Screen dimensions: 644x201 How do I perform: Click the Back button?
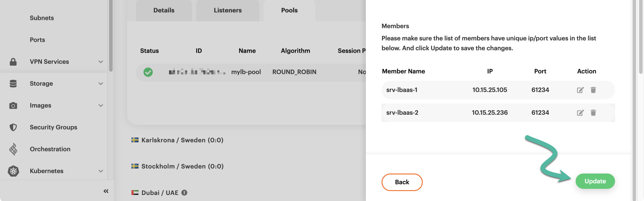(x=402, y=182)
